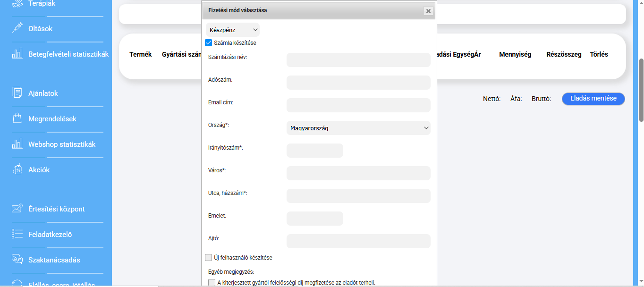The width and height of the screenshot is (644, 287).
Task: Click the page's vertical scrollbar thumb
Action: 641,90
